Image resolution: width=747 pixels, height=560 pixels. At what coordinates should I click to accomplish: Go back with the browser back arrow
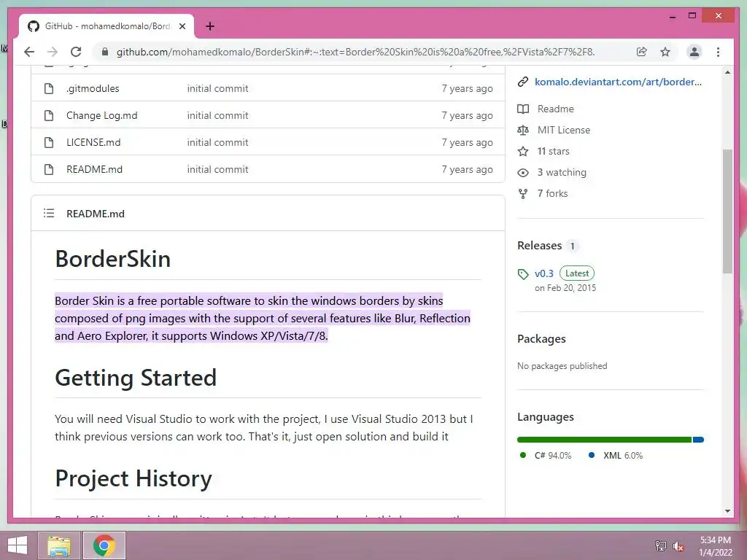pos(29,52)
